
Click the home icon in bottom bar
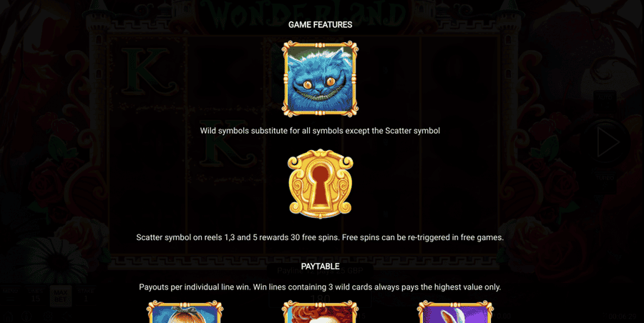pyautogui.click(x=8, y=317)
